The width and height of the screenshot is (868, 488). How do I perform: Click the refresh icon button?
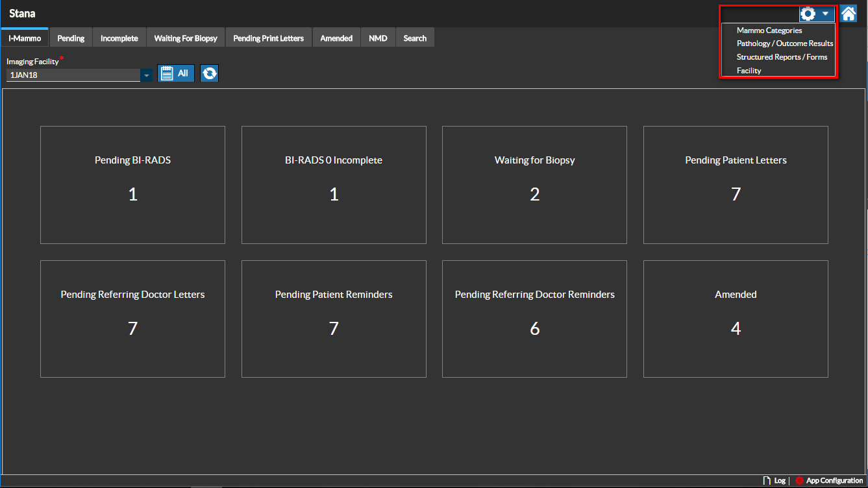209,73
